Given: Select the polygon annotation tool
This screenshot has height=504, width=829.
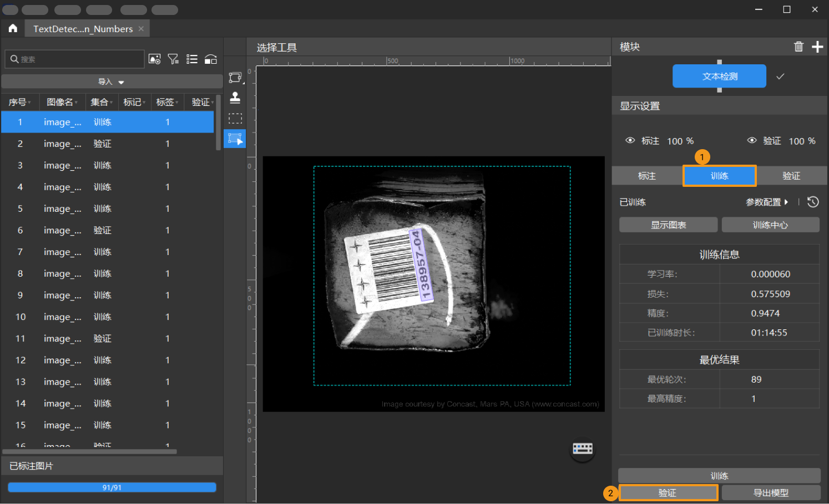Looking at the screenshot, I should pos(235,78).
